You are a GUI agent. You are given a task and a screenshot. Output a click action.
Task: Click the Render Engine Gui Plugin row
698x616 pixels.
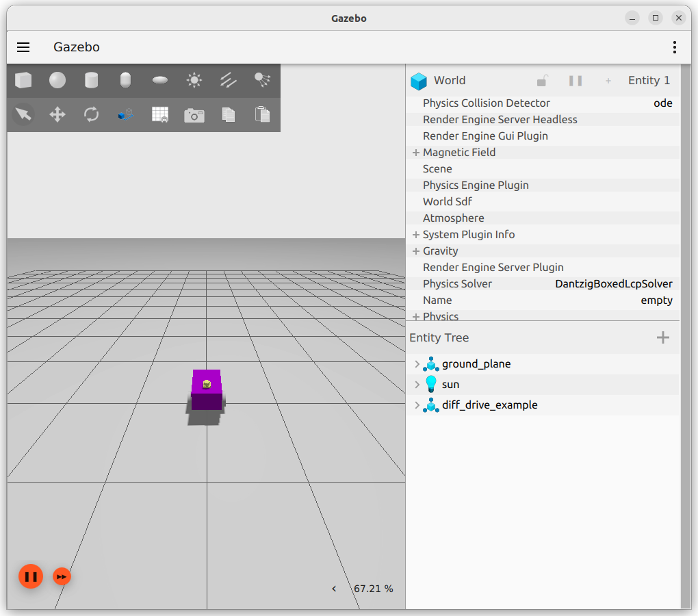coord(543,136)
